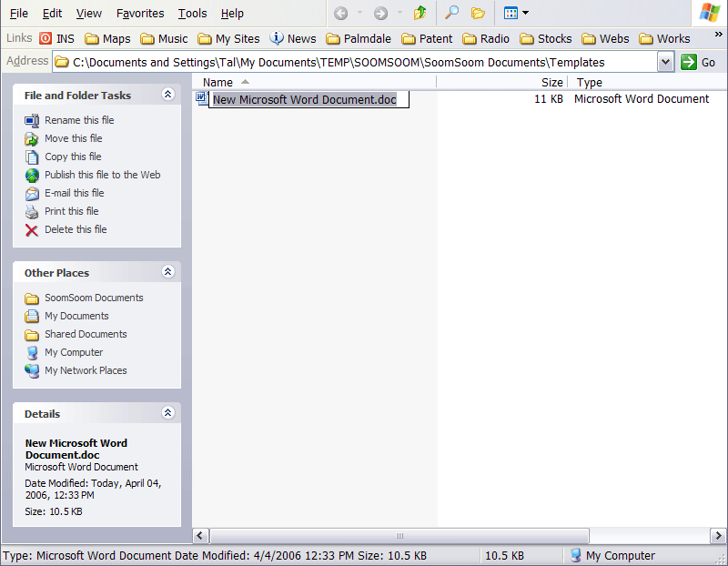Click the address bar folder icon
Viewport: 728px width, 566px height.
pyautogui.click(x=61, y=62)
